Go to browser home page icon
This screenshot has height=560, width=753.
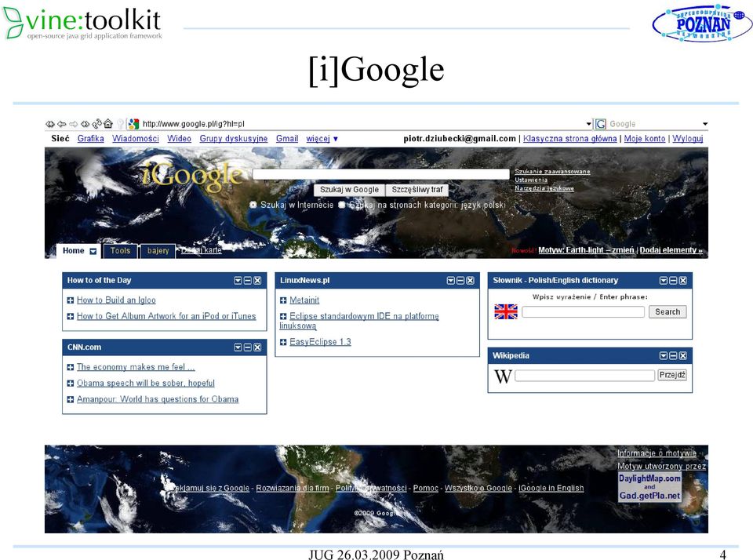tap(108, 123)
